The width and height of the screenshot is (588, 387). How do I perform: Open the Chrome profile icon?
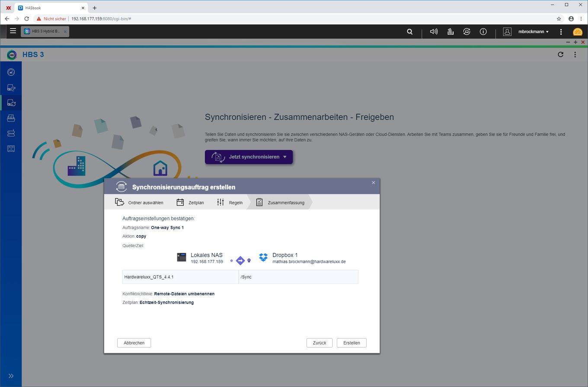pyautogui.click(x=571, y=19)
